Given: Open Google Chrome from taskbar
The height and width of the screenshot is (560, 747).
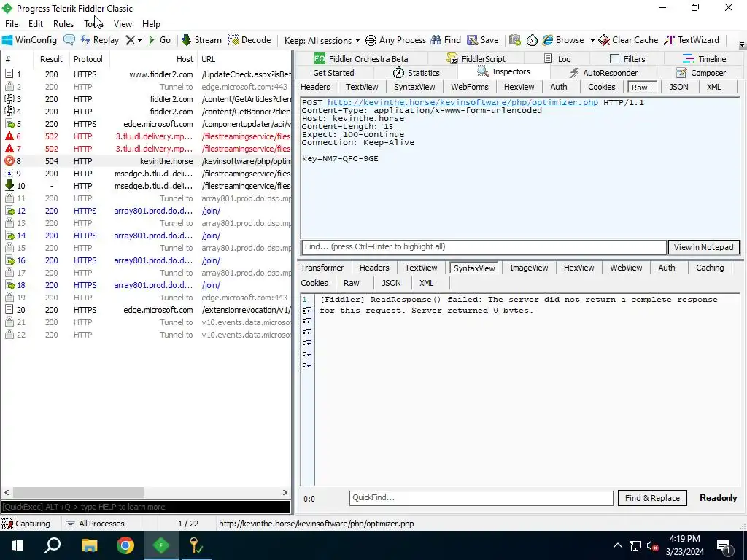Looking at the screenshot, I should click(x=125, y=545).
